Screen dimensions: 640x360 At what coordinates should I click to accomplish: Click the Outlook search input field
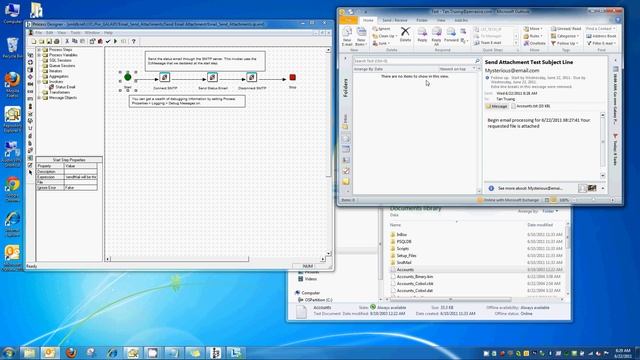tap(414, 61)
